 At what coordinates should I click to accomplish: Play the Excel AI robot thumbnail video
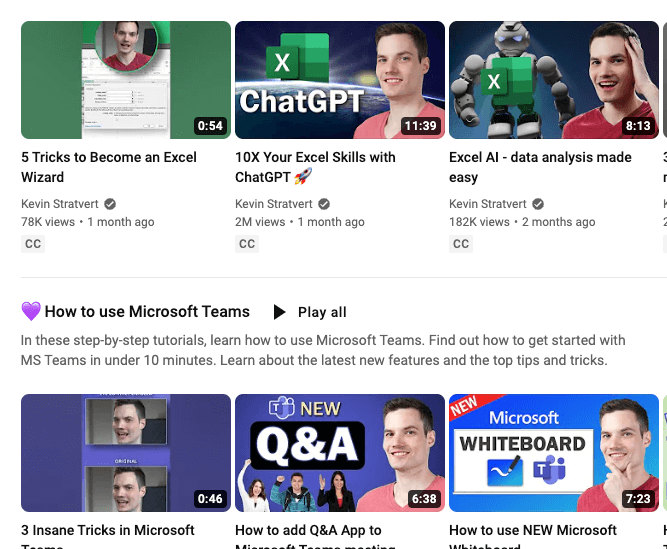(x=553, y=80)
